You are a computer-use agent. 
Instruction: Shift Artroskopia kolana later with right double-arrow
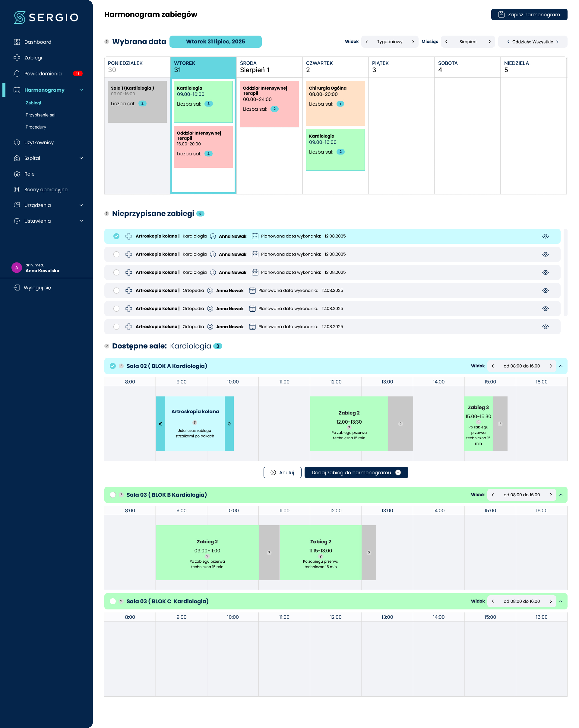pyautogui.click(x=229, y=424)
